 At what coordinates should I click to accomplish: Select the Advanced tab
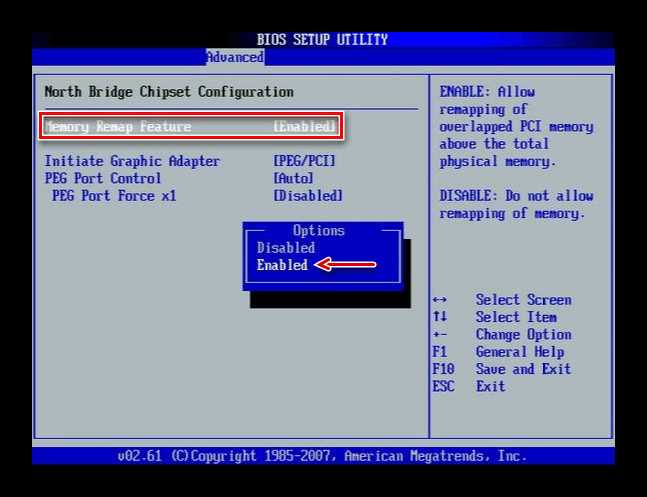(x=235, y=57)
